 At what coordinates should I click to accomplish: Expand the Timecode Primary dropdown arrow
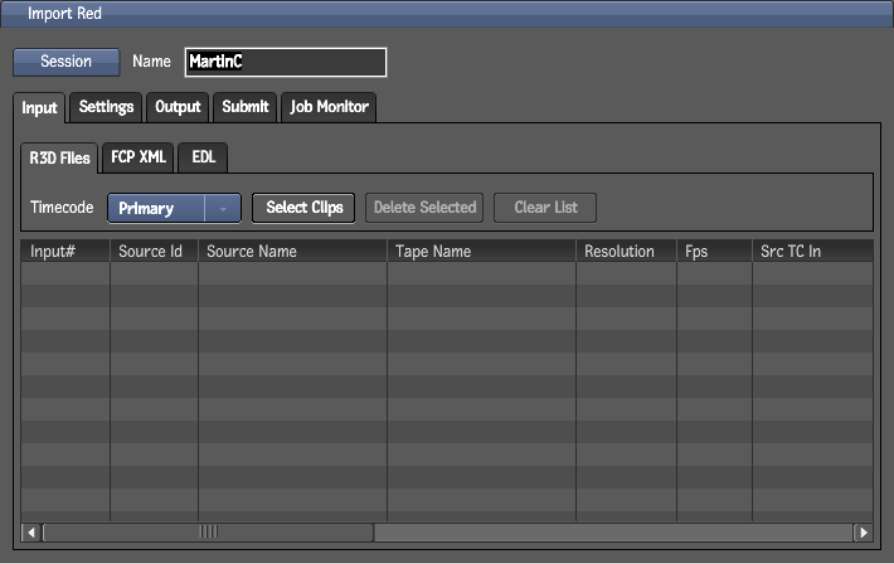[223, 208]
